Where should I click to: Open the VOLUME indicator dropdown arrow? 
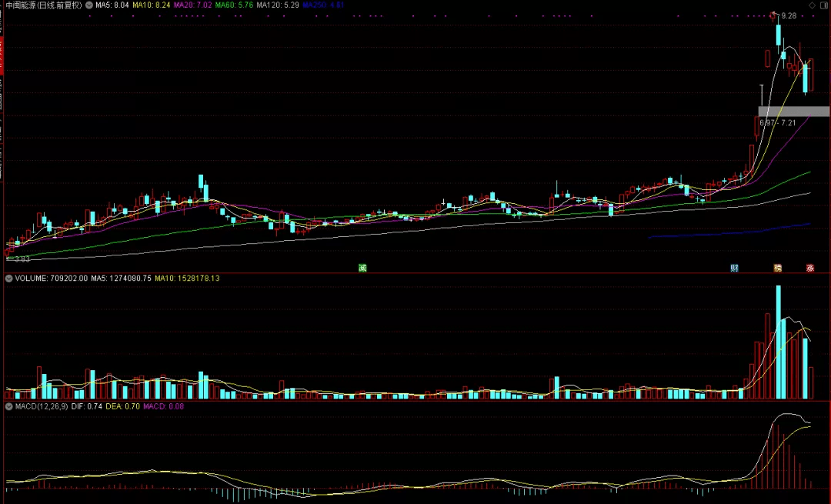coord(9,279)
